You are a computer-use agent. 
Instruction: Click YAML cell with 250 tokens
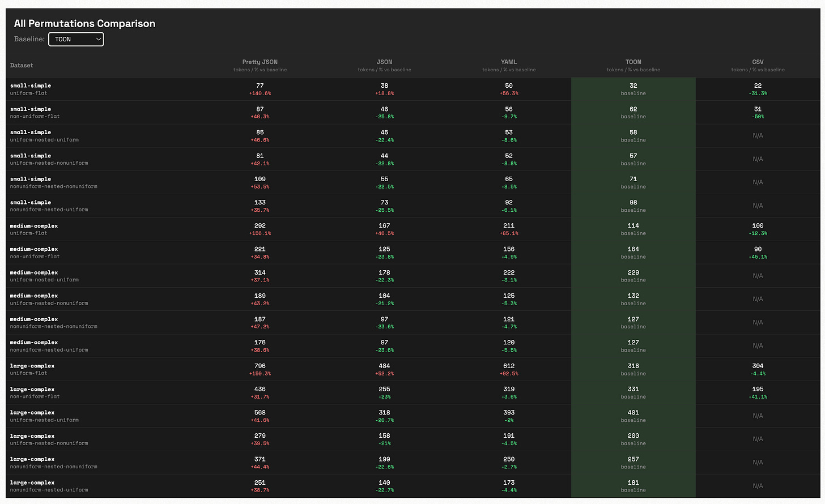click(509, 463)
